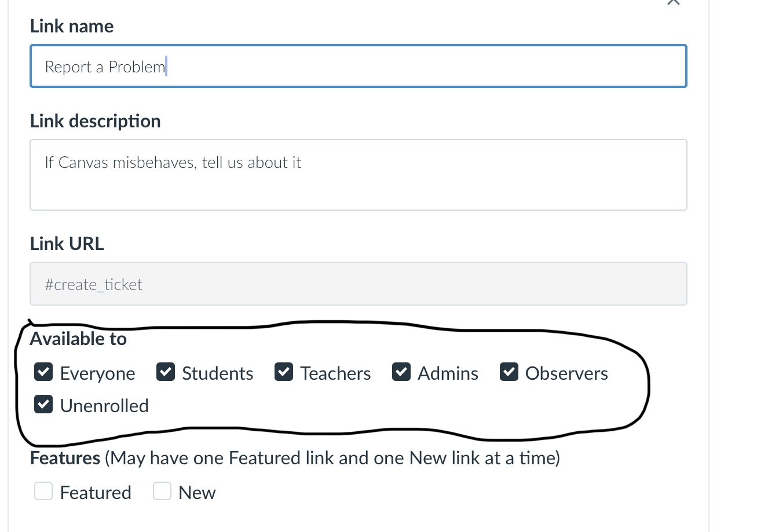Click the 'Link description' heading label
The height and width of the screenshot is (532, 779).
point(95,121)
